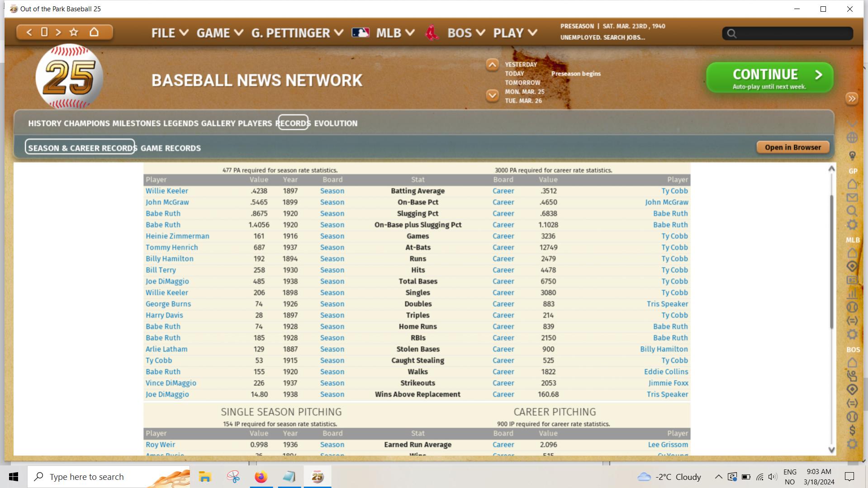Click the MLB bar chart statistics icon
868x488 pixels.
852,294
